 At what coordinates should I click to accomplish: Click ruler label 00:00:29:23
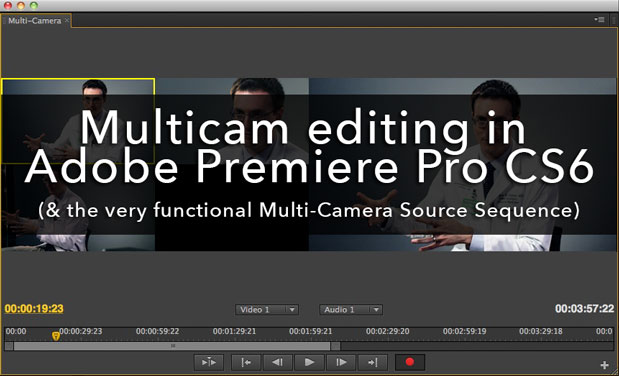click(81, 331)
